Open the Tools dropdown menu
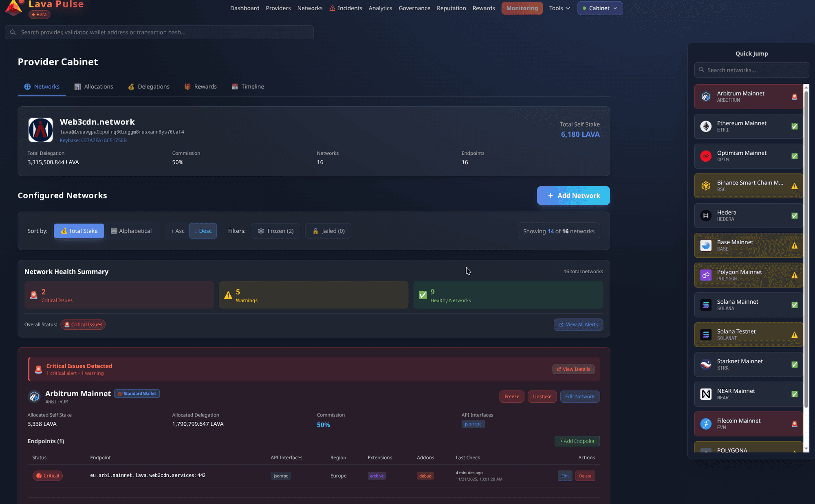 559,8
